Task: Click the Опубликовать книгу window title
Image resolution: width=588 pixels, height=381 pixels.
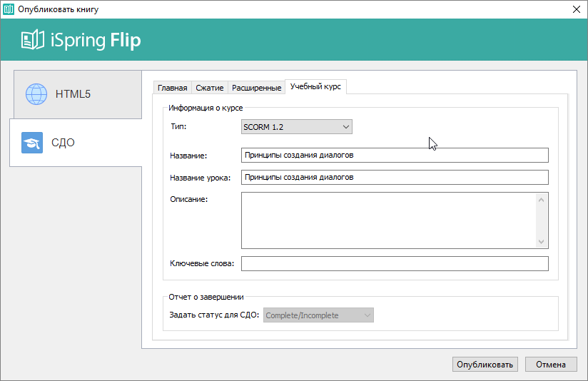Action: (58, 9)
